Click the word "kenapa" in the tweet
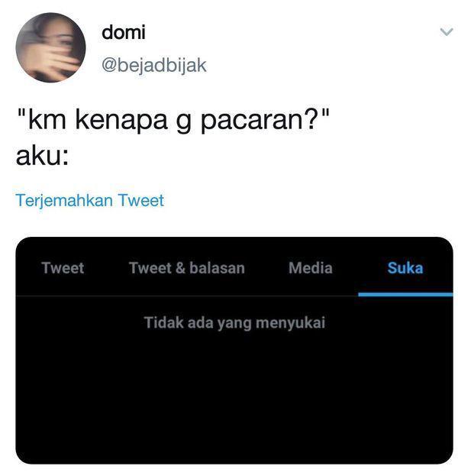Image resolution: width=458 pixels, height=476 pixels. point(121,120)
